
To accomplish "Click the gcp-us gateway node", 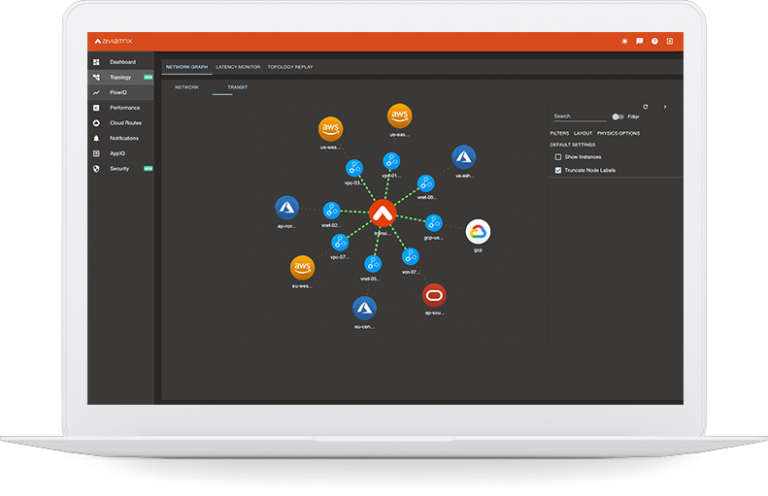I will (x=433, y=223).
